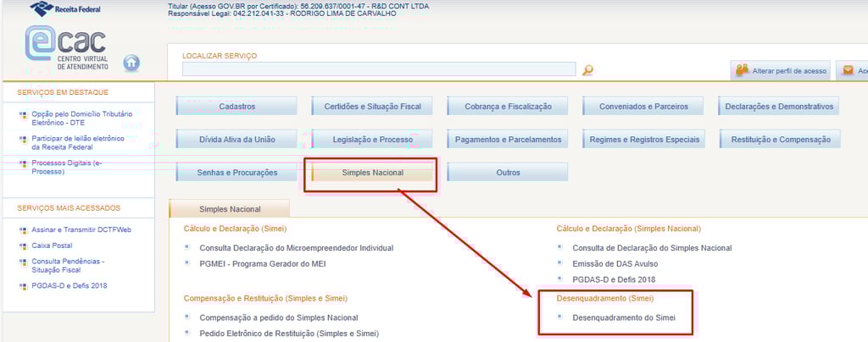Click the Desenquadramento (Simei) heading

[x=605, y=298]
